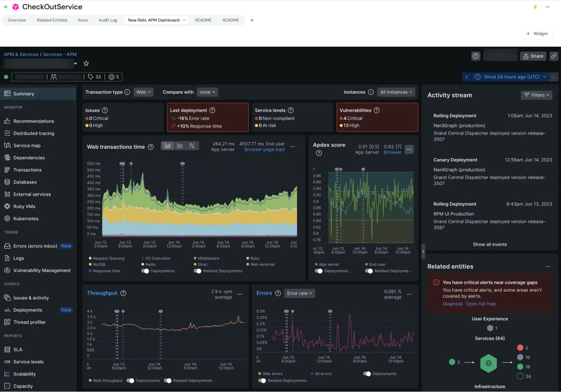Switch to the Audit Log tab
The height and width of the screenshot is (392, 561).
tap(108, 20)
